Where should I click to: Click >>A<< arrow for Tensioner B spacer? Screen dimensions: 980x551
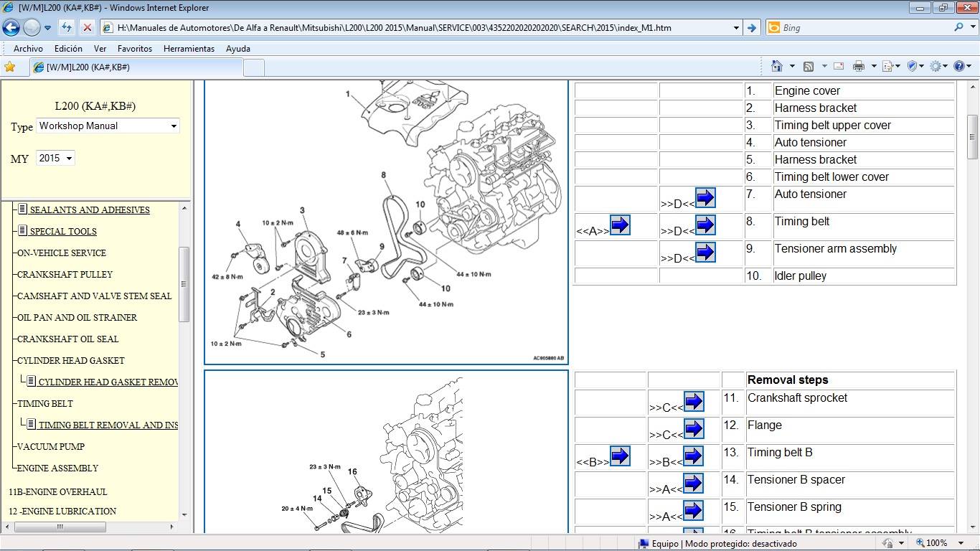click(x=693, y=483)
